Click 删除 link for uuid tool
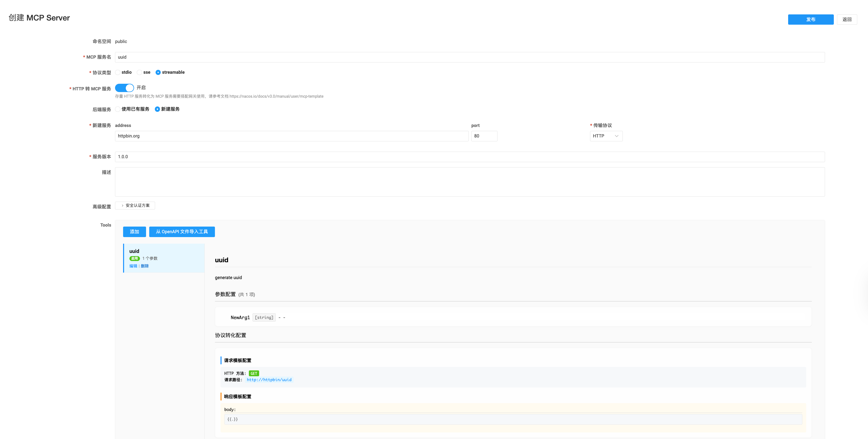 point(145,266)
